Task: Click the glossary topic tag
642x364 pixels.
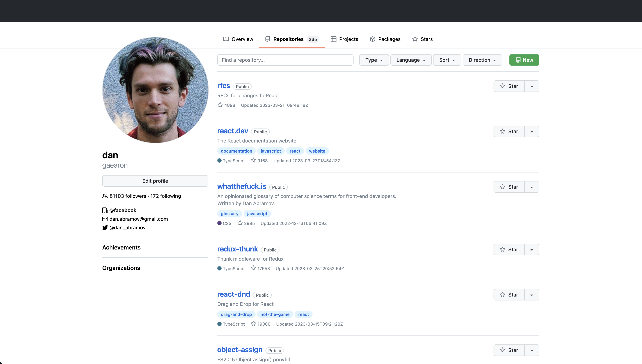Action: click(230, 214)
